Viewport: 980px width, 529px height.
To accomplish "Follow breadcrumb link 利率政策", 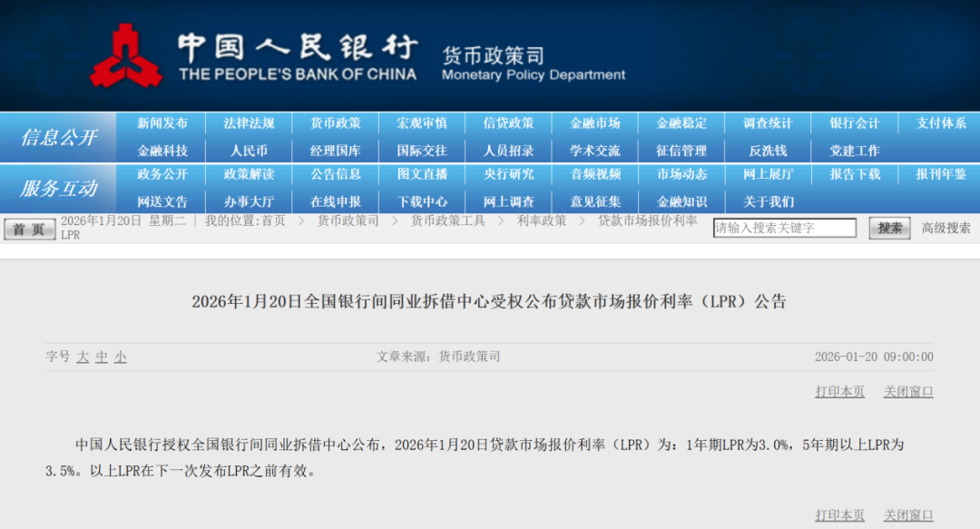I will tap(541, 220).
